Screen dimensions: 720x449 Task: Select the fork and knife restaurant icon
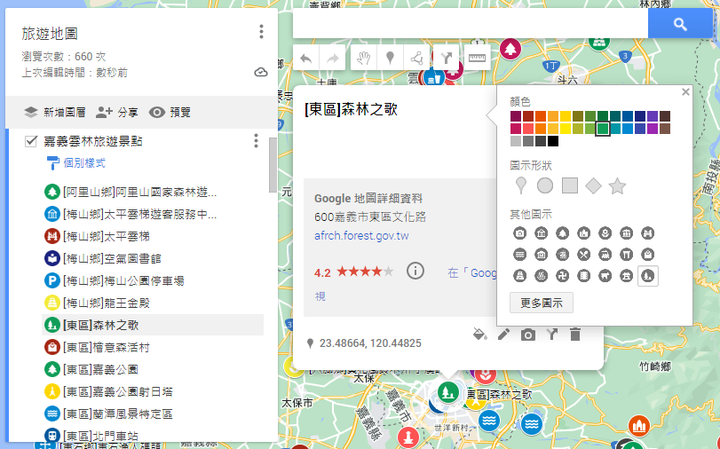[584, 254]
